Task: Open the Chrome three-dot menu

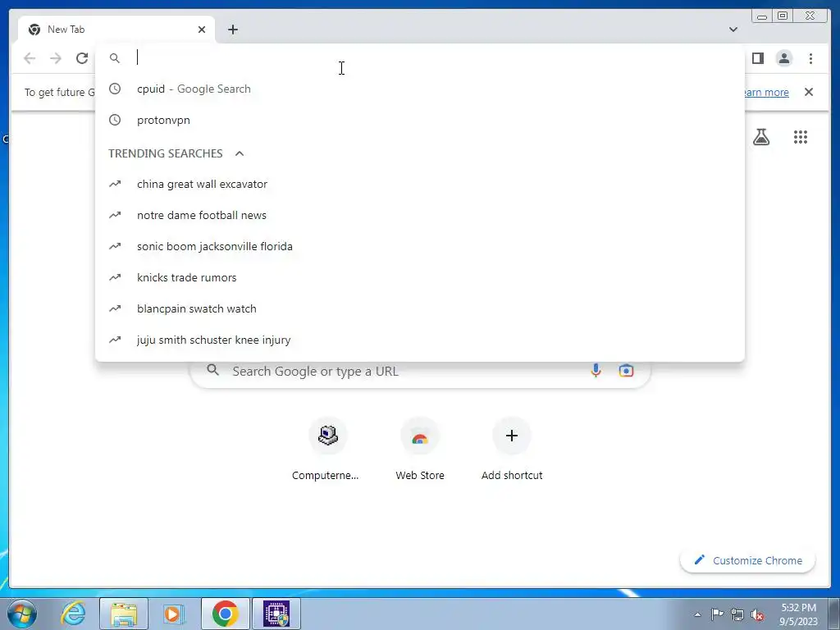Action: coord(810,58)
